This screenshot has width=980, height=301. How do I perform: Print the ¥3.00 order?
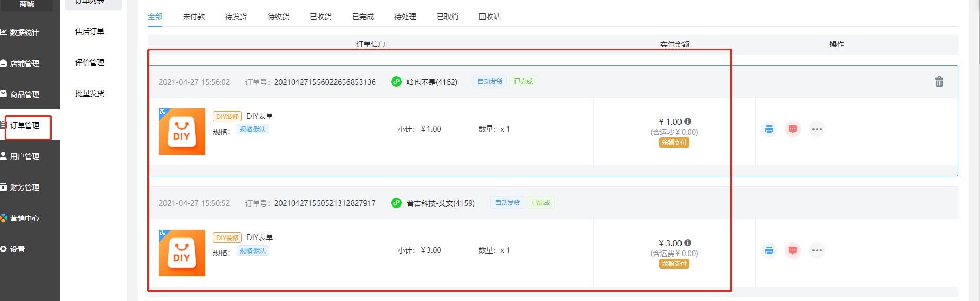769,250
